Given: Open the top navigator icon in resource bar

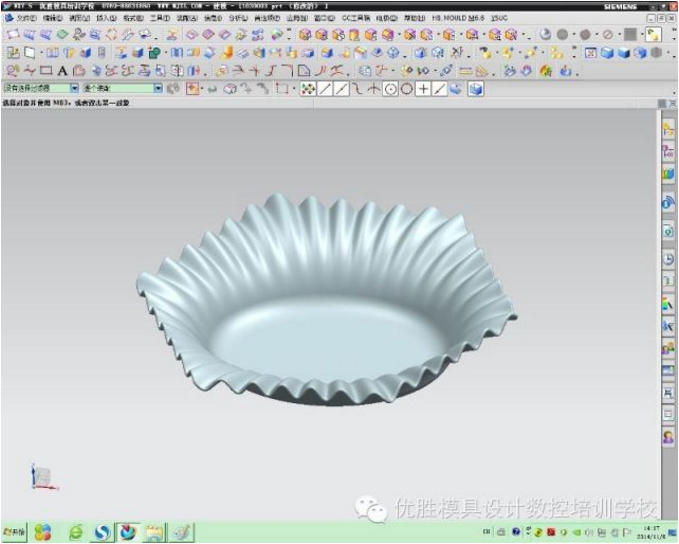Looking at the screenshot, I should (x=668, y=130).
